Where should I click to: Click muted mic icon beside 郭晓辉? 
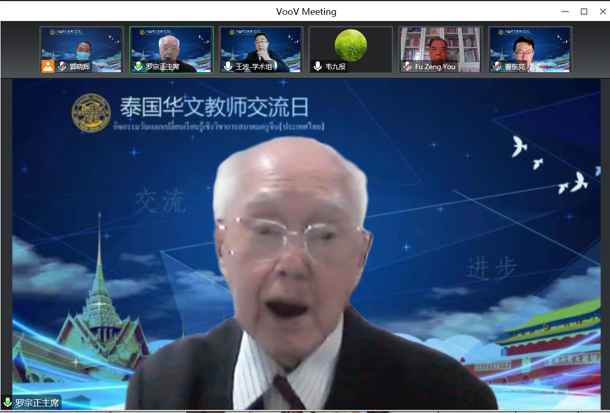(62, 66)
